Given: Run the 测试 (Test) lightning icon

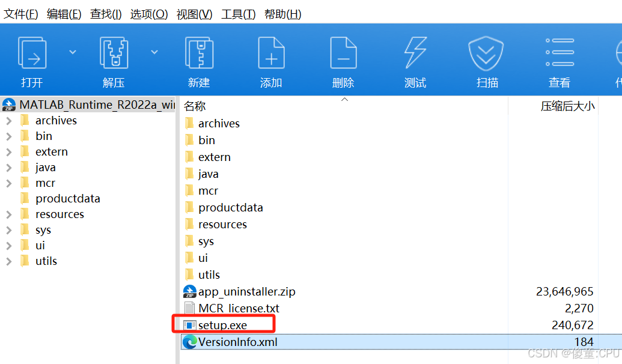Looking at the screenshot, I should point(415,53).
